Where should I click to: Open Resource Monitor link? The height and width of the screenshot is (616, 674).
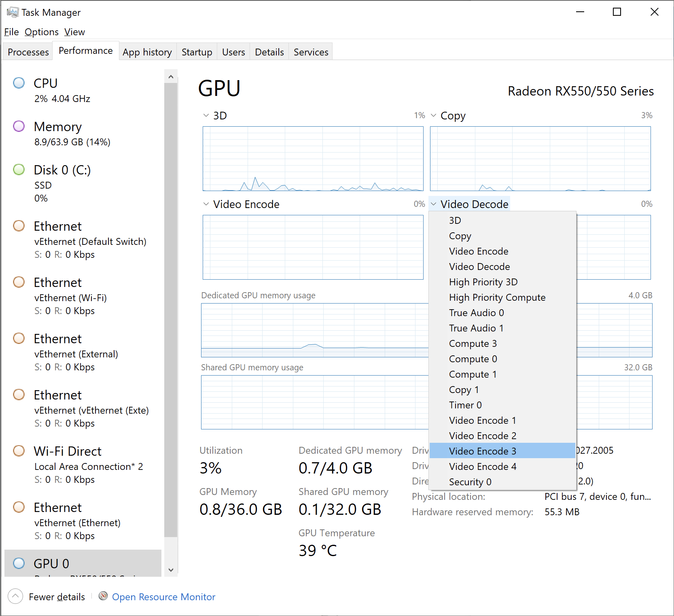[x=163, y=597]
